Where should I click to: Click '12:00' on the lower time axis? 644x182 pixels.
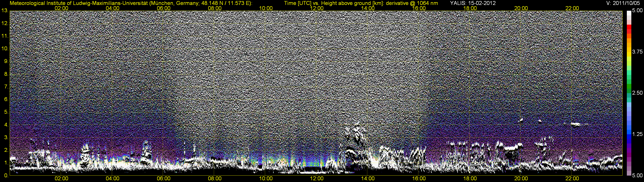pyautogui.click(x=317, y=179)
